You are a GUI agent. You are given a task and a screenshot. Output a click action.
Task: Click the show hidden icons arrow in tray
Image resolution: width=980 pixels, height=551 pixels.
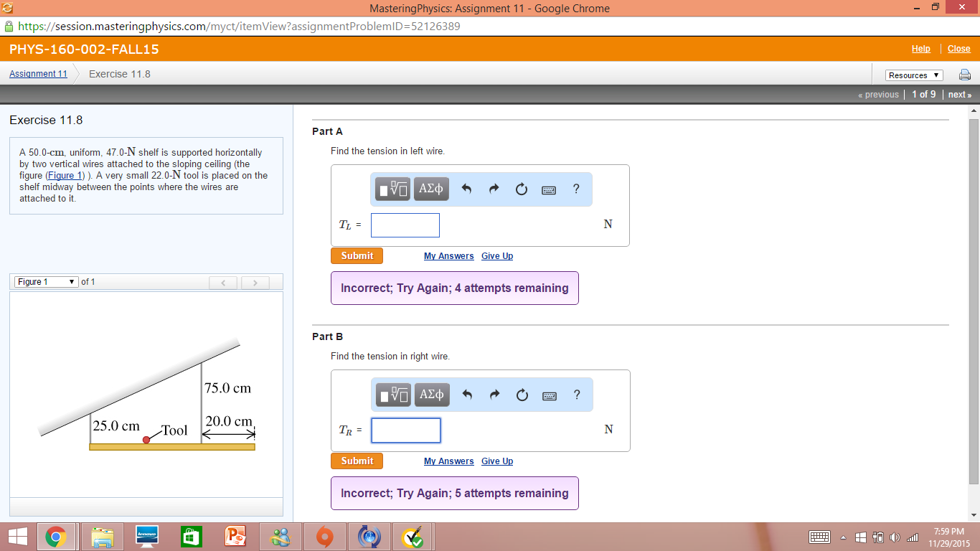(x=842, y=536)
